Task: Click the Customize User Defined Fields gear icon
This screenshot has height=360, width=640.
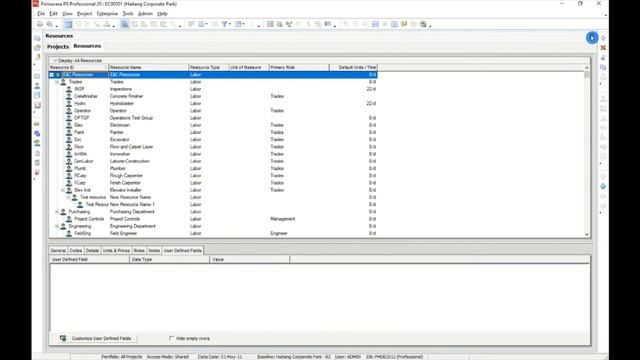Action: (63, 338)
